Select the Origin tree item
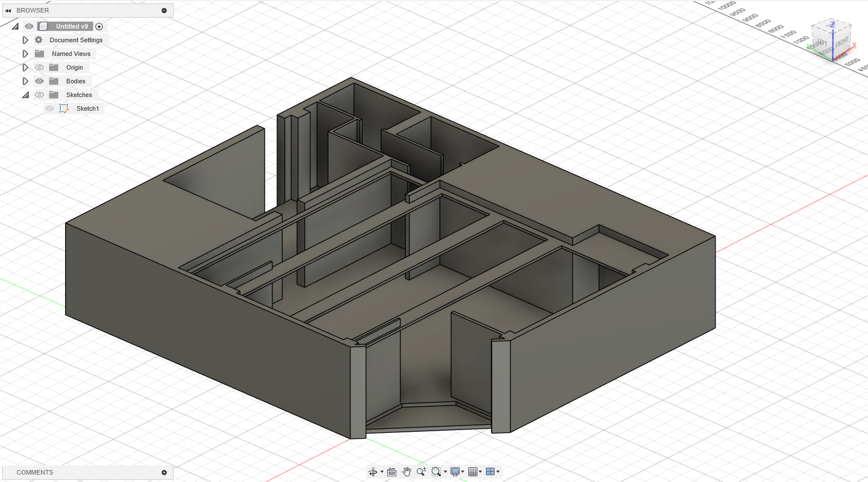 [x=75, y=67]
